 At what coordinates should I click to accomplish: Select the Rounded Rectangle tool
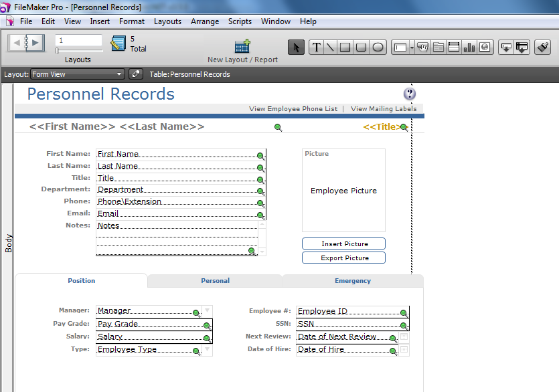(362, 47)
